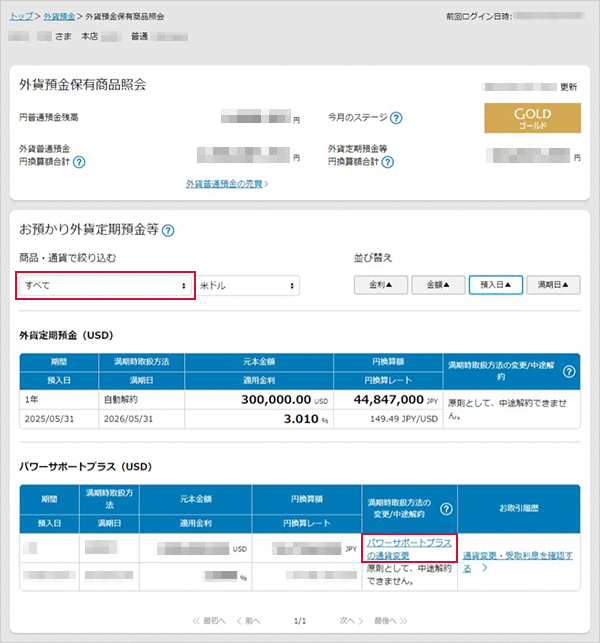Click help icon in 外貨定期預金 (USD) table header

click(x=569, y=371)
